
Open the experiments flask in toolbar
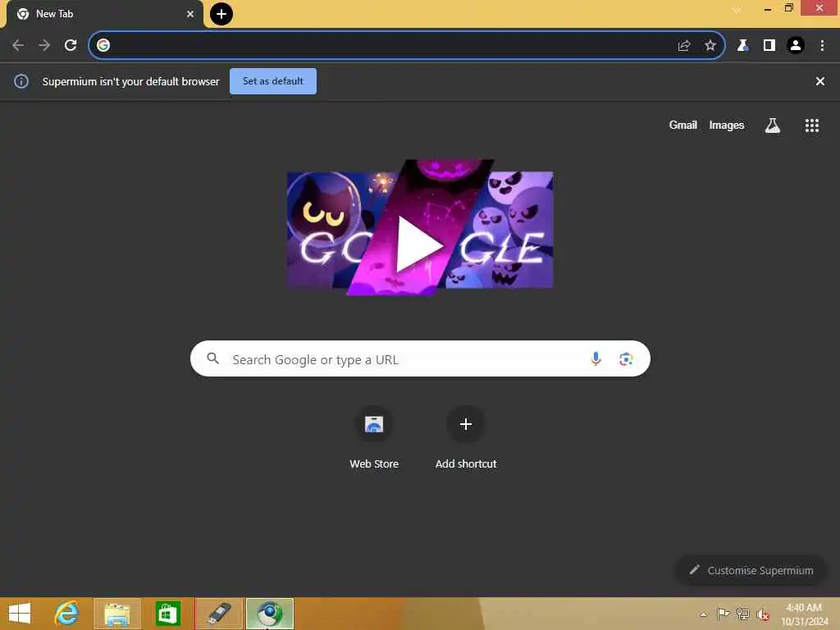(x=742, y=46)
